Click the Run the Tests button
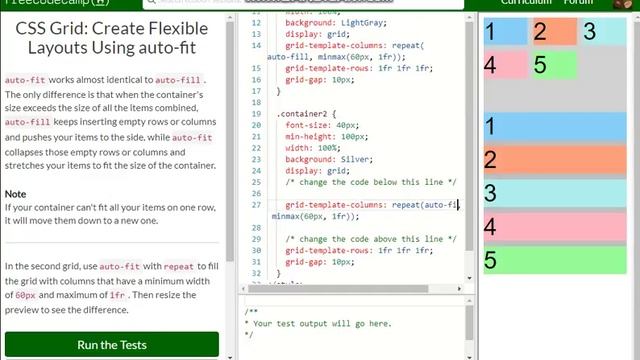The image size is (640, 360). point(112,344)
